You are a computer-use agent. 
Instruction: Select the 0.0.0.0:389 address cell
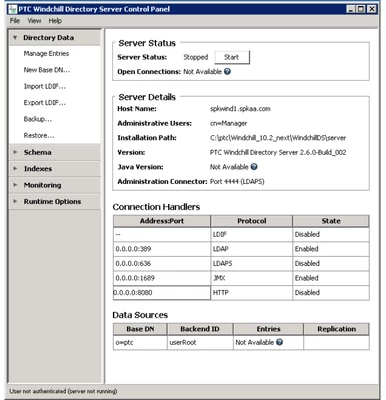click(162, 249)
